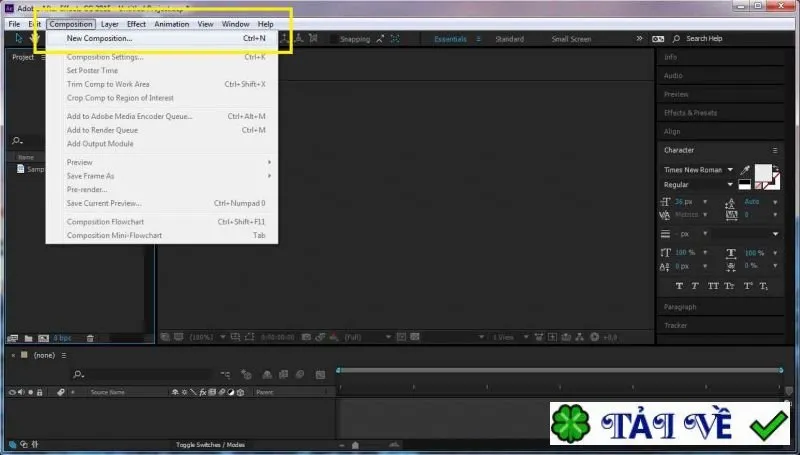
Task: Open the Regular font style dropdown
Action: pyautogui.click(x=698, y=185)
